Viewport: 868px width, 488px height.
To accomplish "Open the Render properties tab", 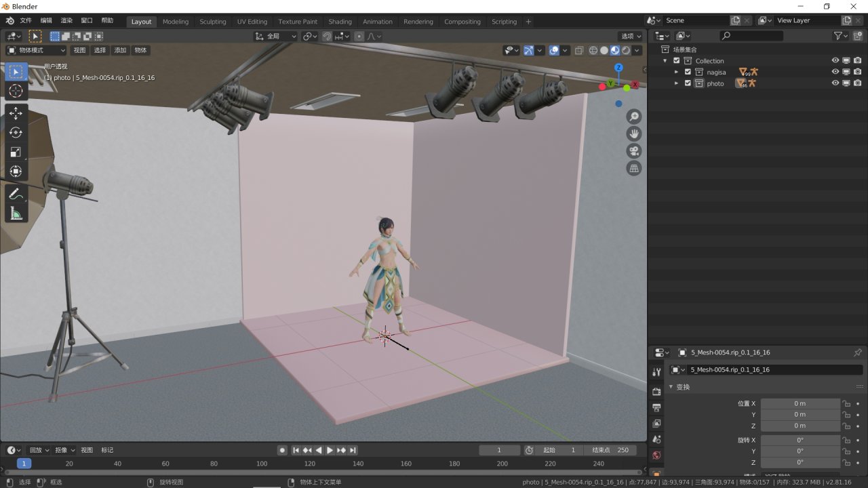I will 656,392.
